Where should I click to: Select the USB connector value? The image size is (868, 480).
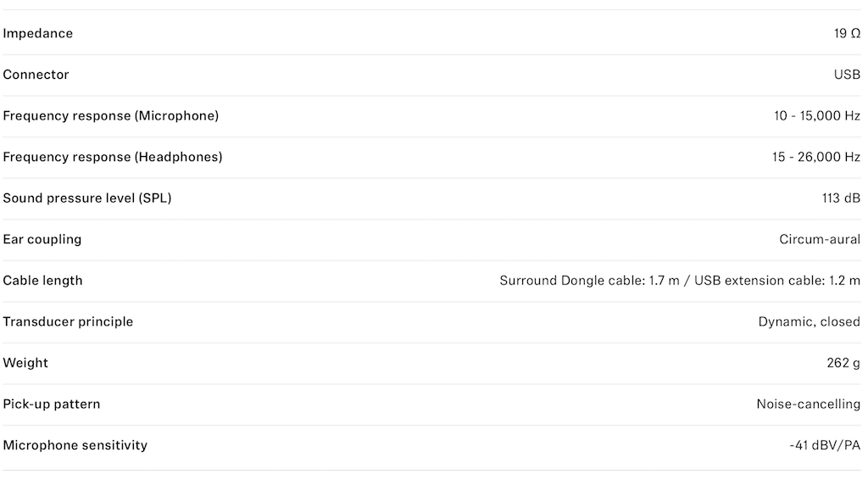(847, 75)
